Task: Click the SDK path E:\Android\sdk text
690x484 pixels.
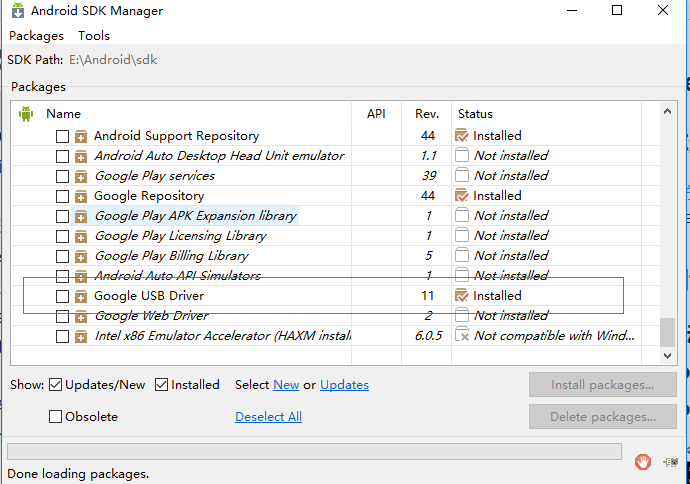Action: click(x=113, y=60)
